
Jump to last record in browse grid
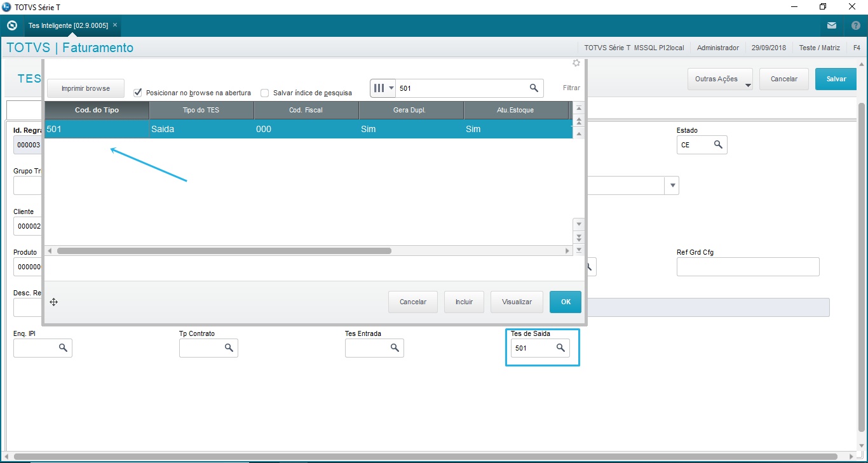578,250
